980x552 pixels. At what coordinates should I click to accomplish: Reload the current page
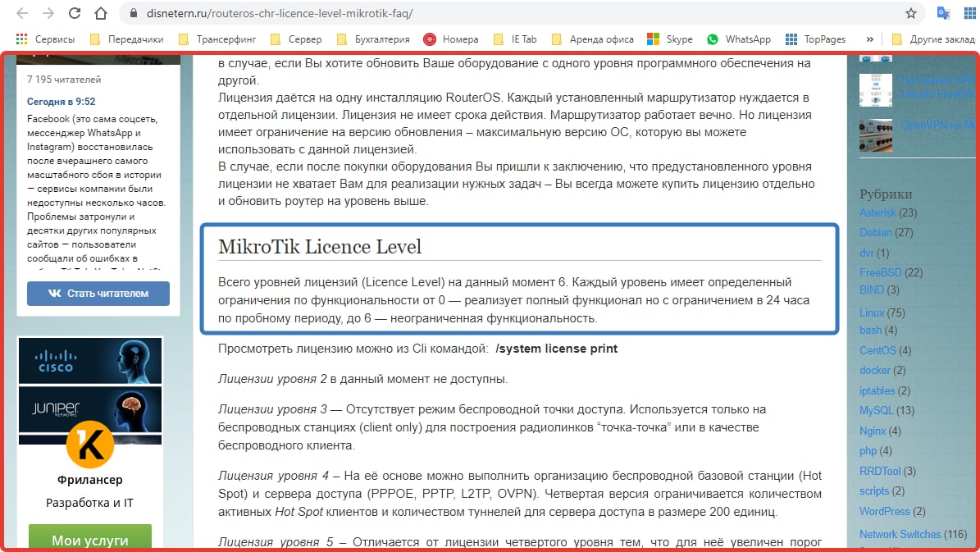(75, 13)
